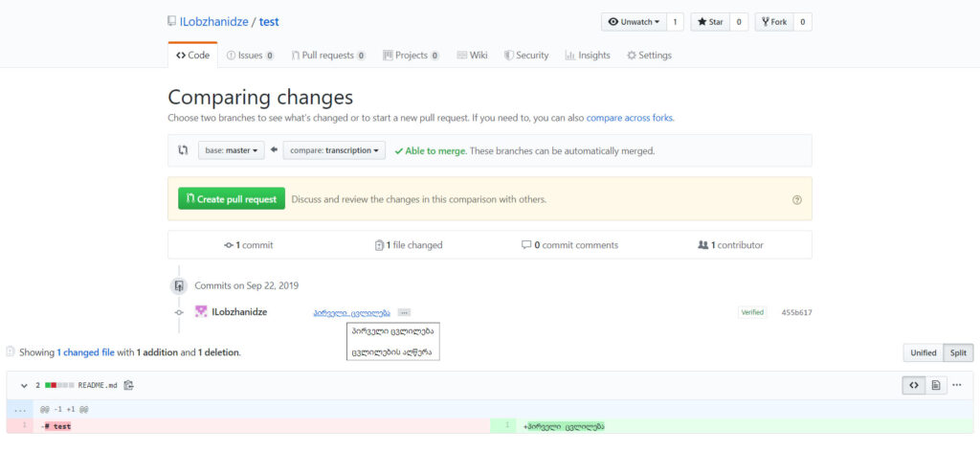Copy the README.md file path
This screenshot has width=980, height=453.
[128, 385]
